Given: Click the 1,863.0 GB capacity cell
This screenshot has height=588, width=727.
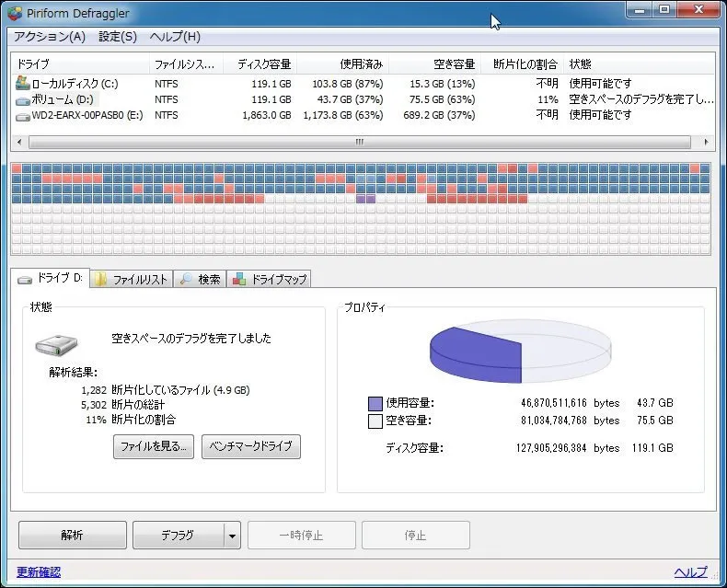Looking at the screenshot, I should pos(267,115).
